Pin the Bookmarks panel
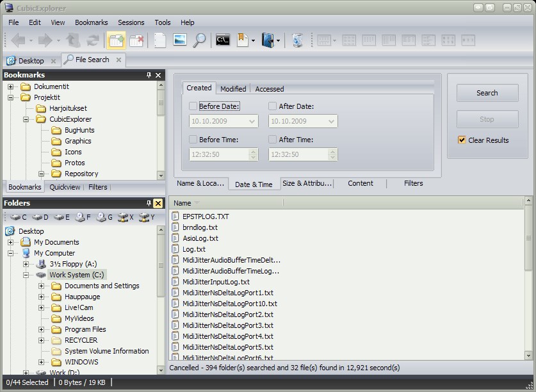 [x=149, y=75]
